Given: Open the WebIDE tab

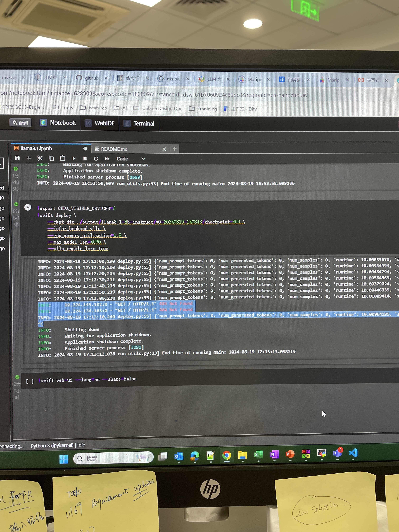Looking at the screenshot, I should point(100,123).
